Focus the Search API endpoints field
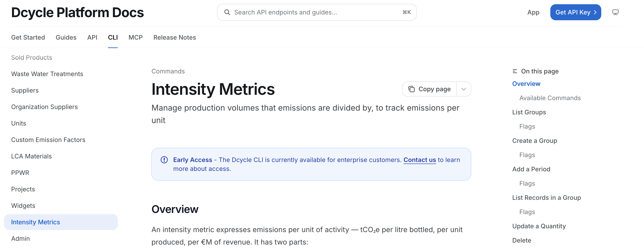644x251 pixels. click(316, 12)
